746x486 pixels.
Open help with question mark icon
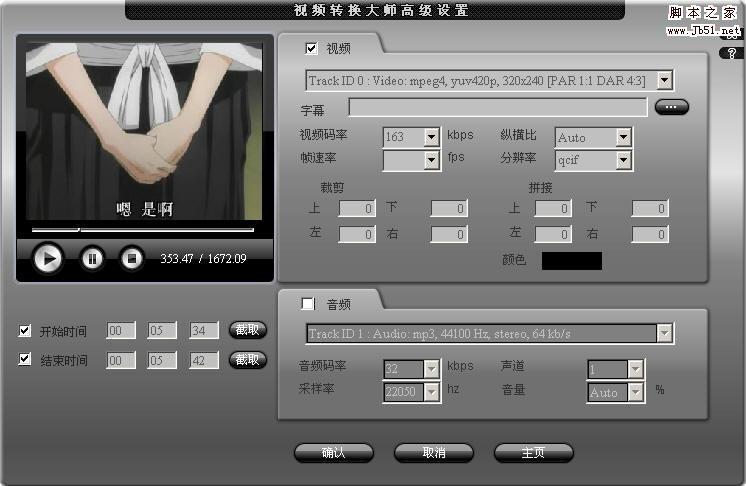732,53
